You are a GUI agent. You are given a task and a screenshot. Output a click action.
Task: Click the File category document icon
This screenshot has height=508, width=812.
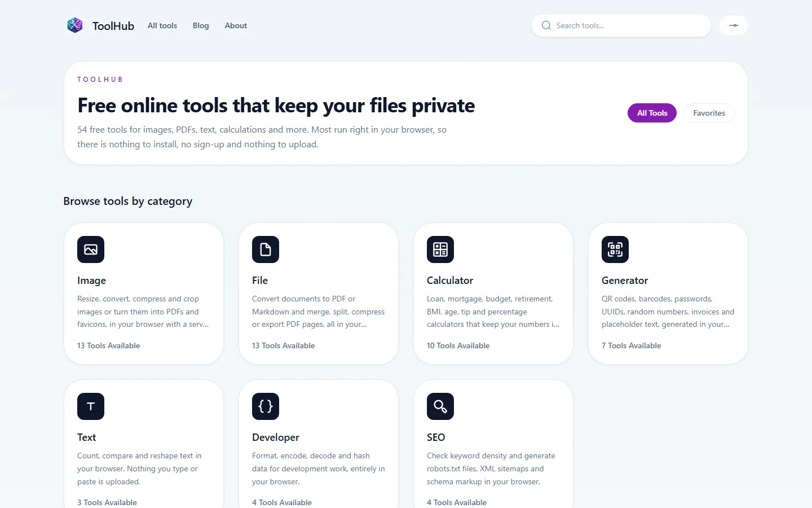(266, 249)
